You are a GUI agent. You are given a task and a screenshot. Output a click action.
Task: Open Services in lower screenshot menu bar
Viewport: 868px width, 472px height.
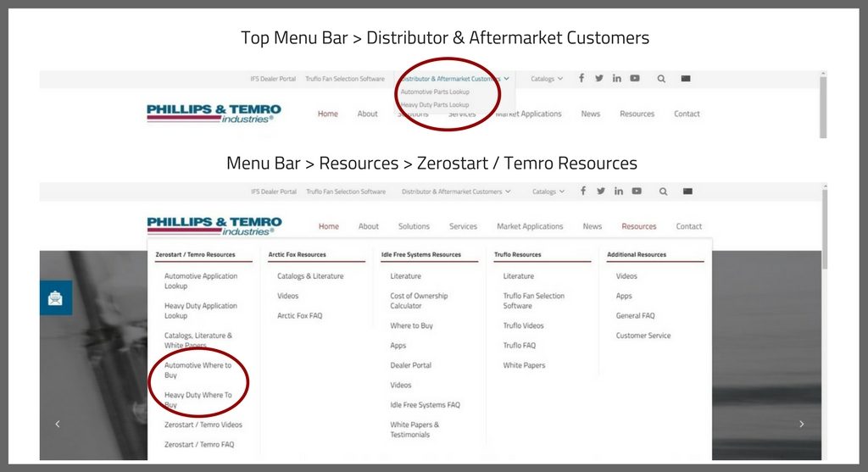[464, 226]
